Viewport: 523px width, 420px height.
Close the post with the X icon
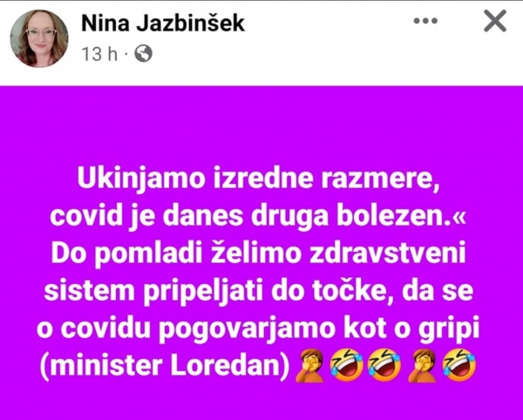point(495,21)
